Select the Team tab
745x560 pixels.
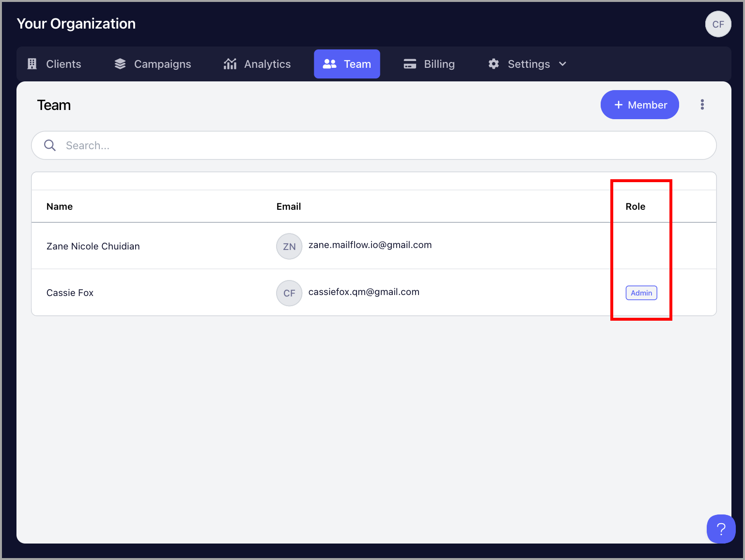347,64
